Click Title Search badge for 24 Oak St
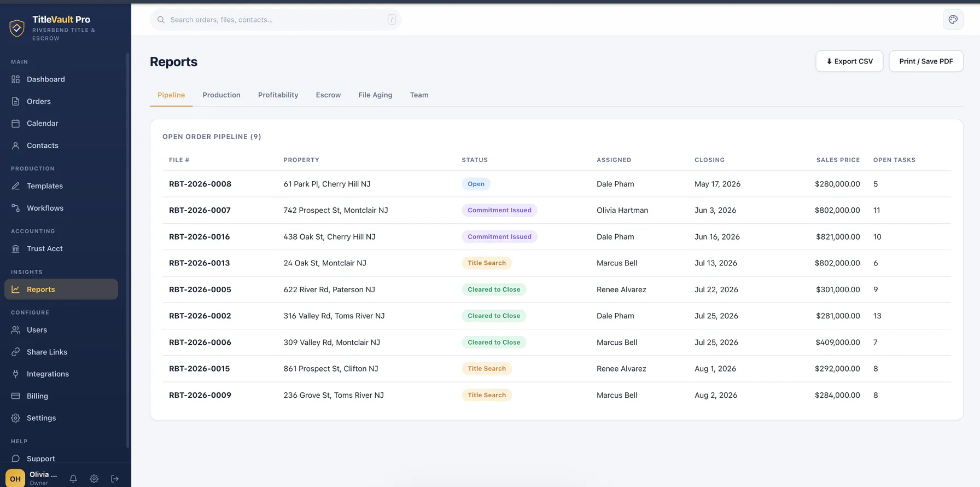 click(x=487, y=263)
